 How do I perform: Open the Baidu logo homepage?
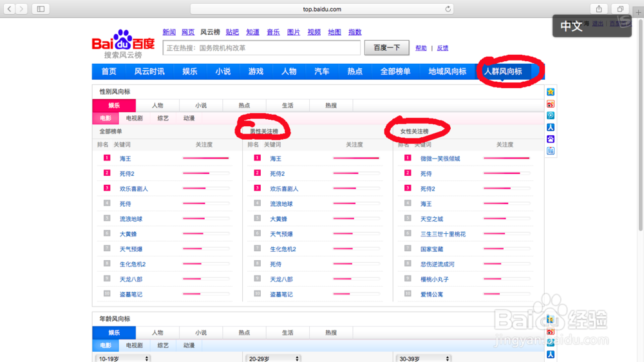pyautogui.click(x=123, y=44)
